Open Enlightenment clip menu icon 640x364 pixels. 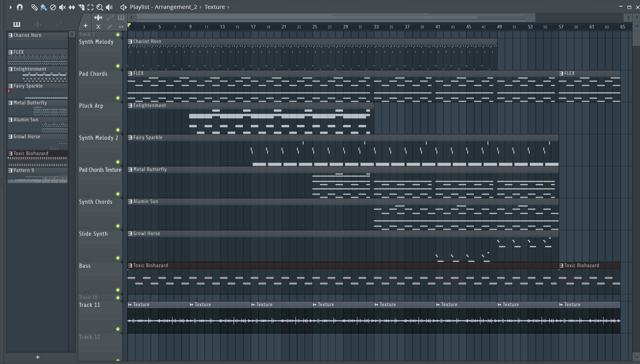[130, 106]
